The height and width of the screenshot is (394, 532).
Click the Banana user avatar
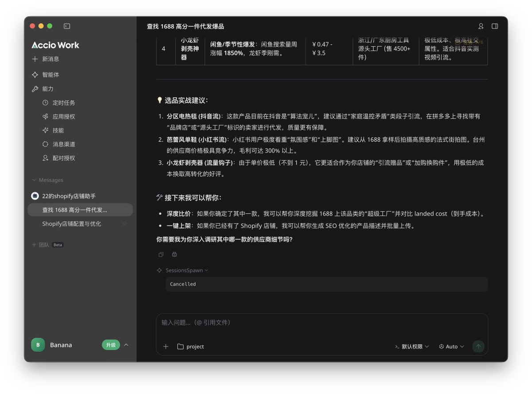(38, 345)
